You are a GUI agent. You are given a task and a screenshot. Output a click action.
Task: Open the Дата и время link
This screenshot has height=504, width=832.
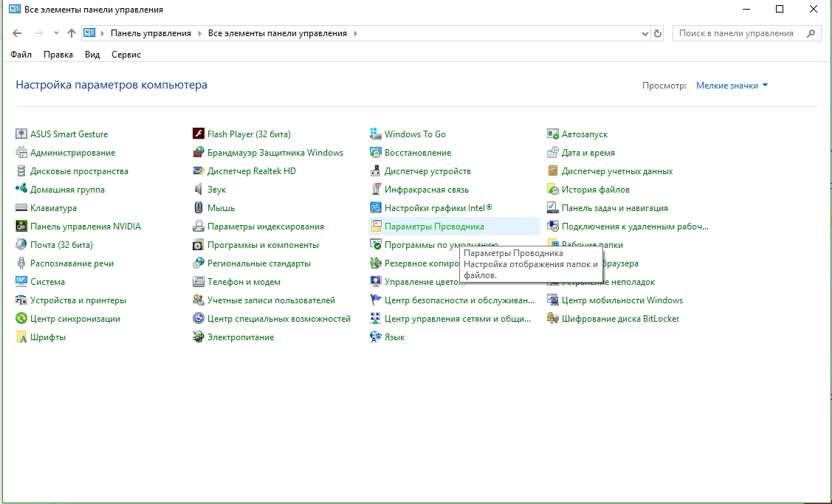(x=588, y=153)
